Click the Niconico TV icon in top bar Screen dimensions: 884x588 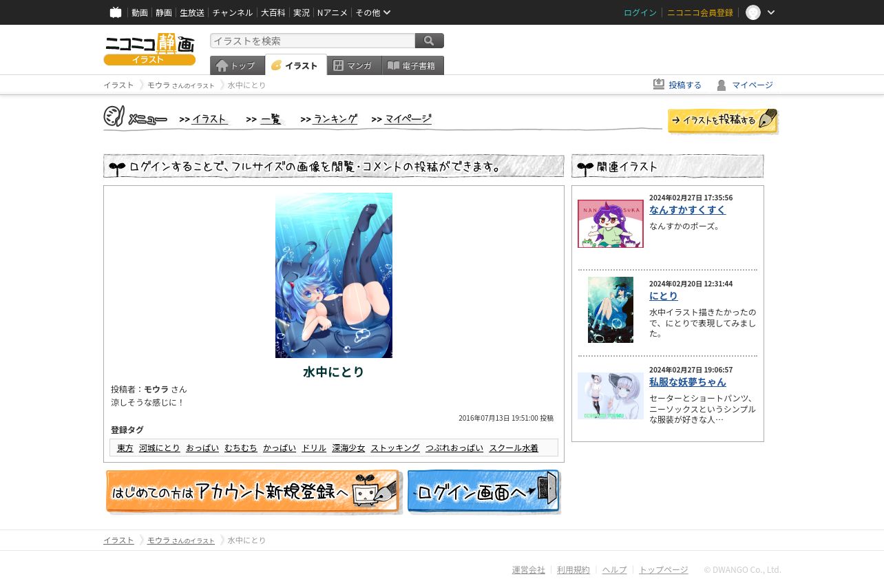tap(116, 12)
